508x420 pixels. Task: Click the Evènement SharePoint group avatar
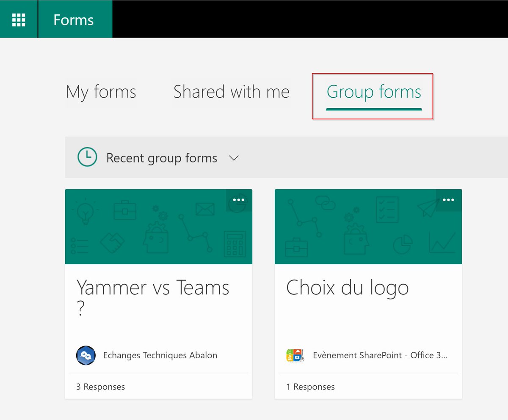click(x=295, y=355)
